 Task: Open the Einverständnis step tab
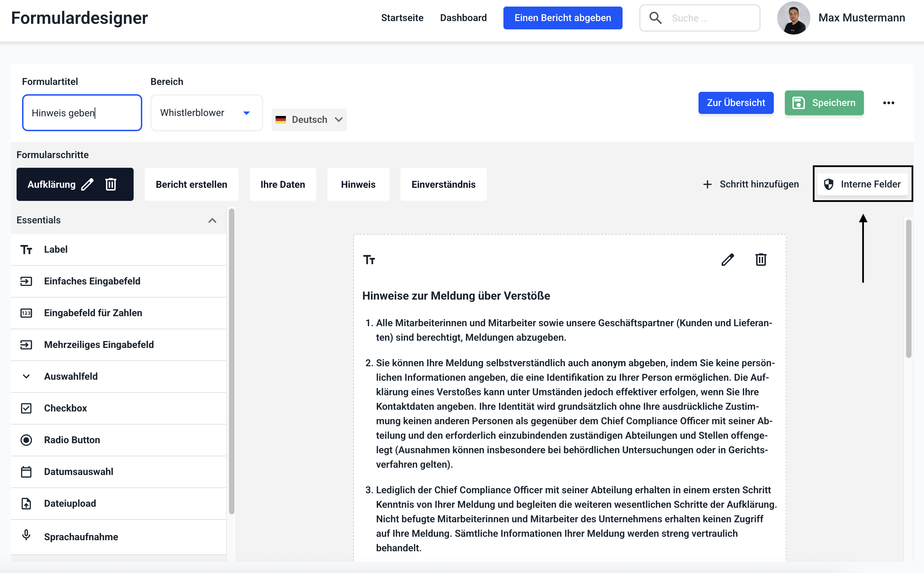pos(443,185)
